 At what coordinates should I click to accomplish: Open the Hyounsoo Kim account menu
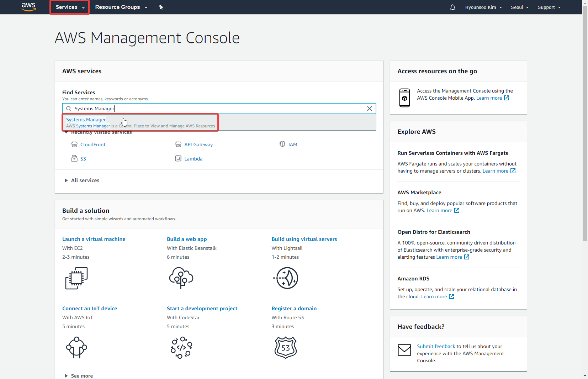[483, 7]
